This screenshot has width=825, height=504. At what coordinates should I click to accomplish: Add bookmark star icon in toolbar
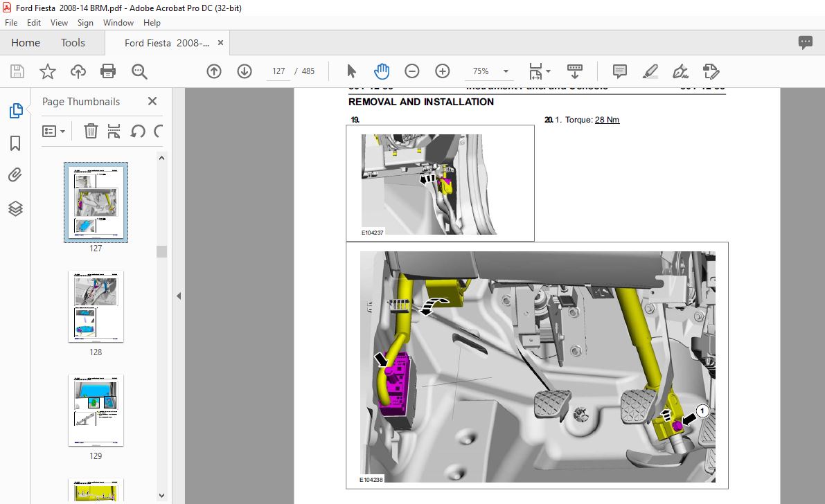(48, 71)
